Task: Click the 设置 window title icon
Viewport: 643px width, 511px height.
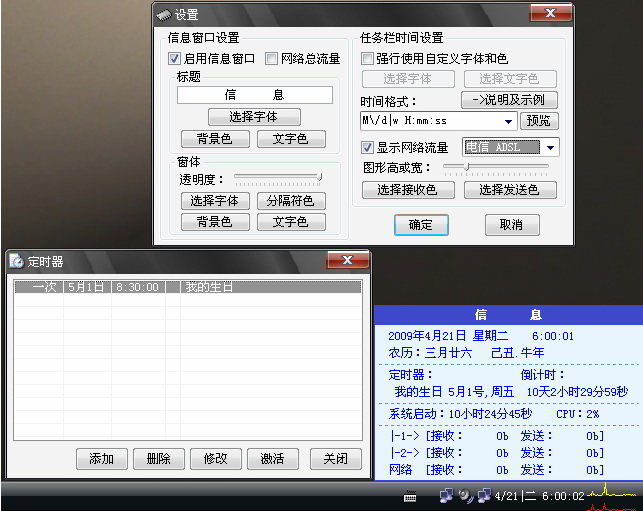Action: 164,15
